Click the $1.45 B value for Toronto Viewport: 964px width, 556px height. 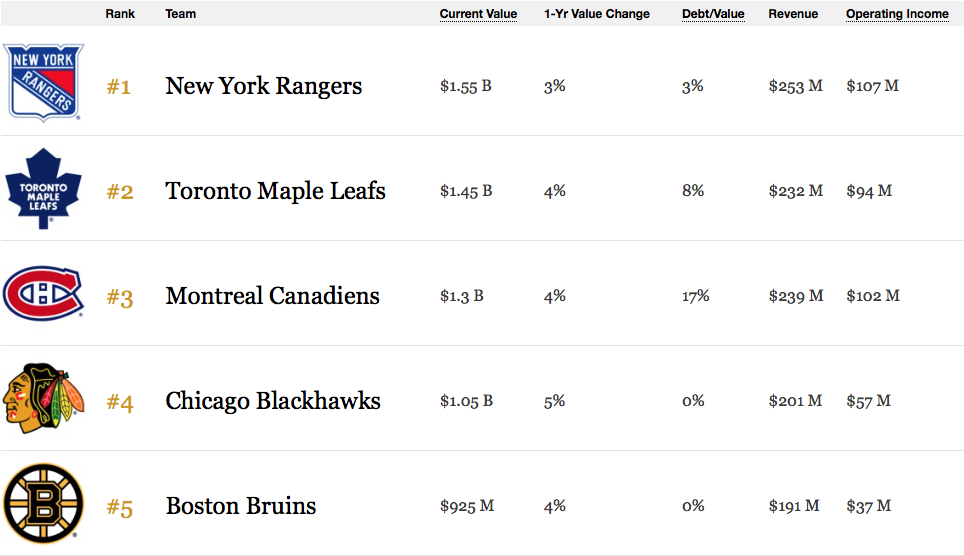click(466, 191)
